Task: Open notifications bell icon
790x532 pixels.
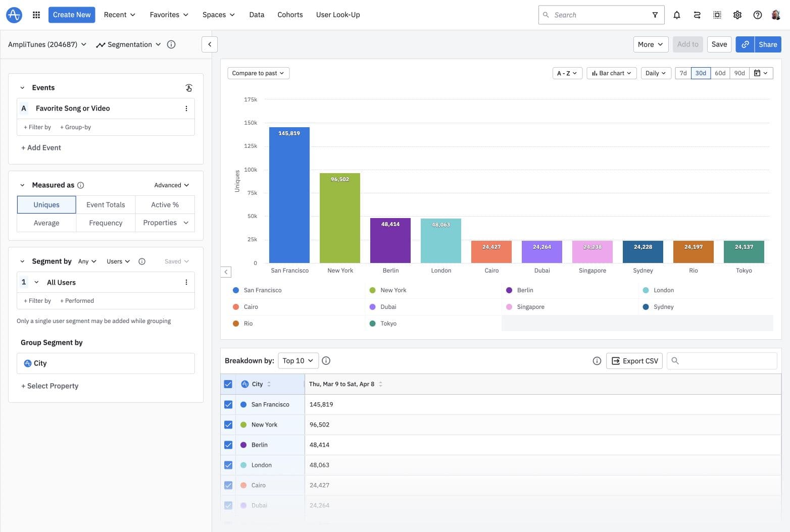Action: (677, 15)
